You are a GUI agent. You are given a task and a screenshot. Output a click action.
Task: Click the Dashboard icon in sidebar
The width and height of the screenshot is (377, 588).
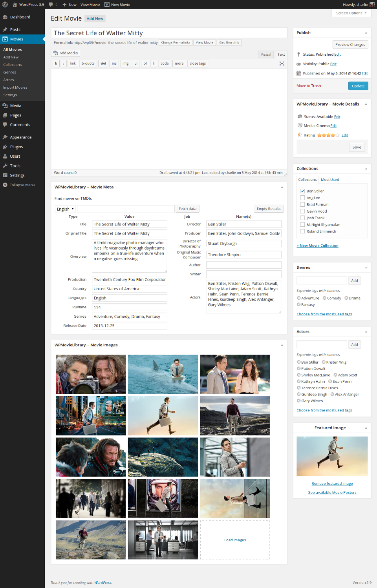coord(5,17)
